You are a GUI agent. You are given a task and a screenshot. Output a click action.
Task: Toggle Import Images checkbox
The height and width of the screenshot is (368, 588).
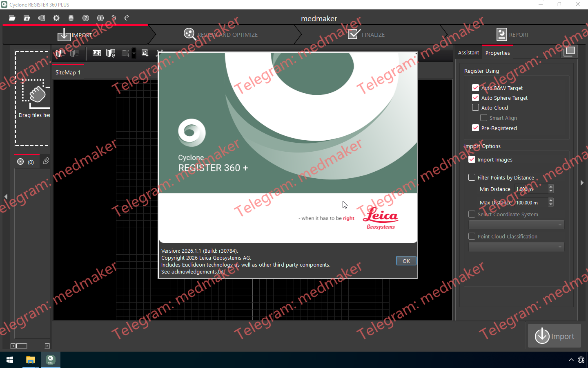coord(472,159)
